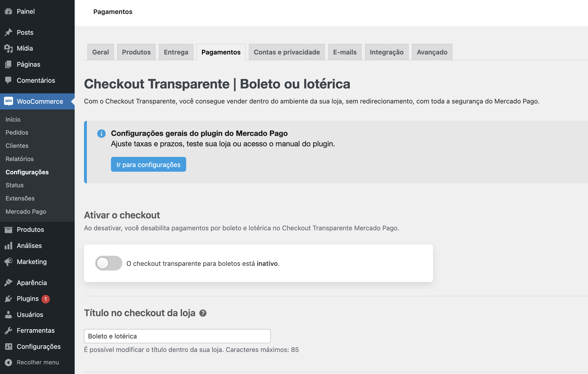The image size is (588, 374).
Task: Open the Páginas menu label
Action: (29, 64)
